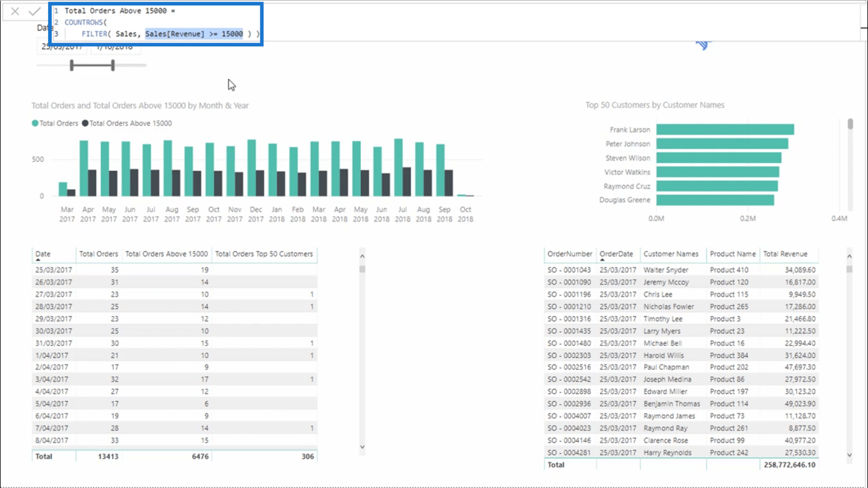Sort by Product Name column header

(733, 254)
